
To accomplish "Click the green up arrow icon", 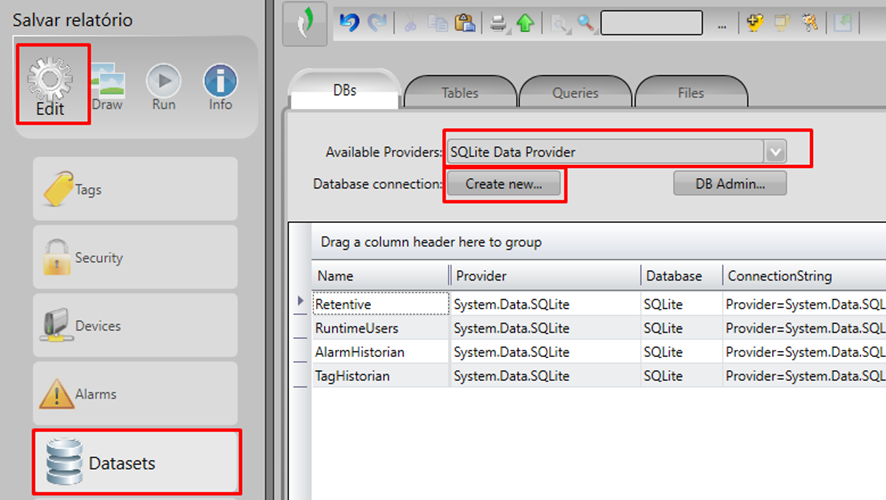I will click(525, 24).
